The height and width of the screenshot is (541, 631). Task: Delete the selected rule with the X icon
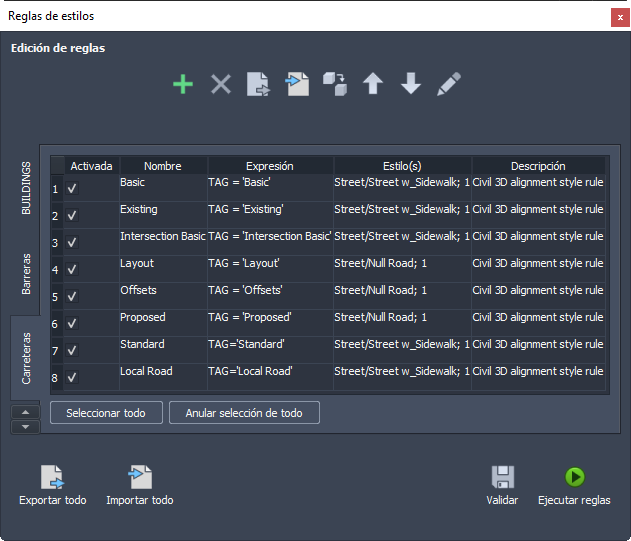pyautogui.click(x=221, y=84)
